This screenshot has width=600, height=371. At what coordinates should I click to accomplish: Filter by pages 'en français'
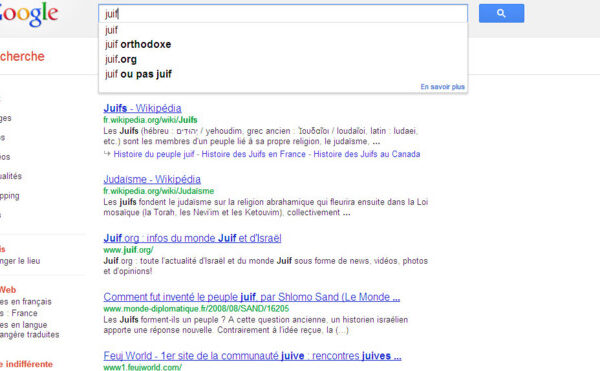[26, 302]
